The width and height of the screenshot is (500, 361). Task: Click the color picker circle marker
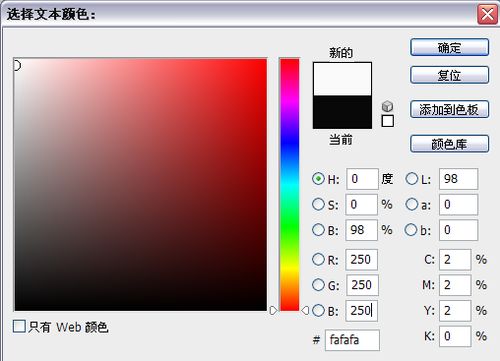(x=17, y=66)
